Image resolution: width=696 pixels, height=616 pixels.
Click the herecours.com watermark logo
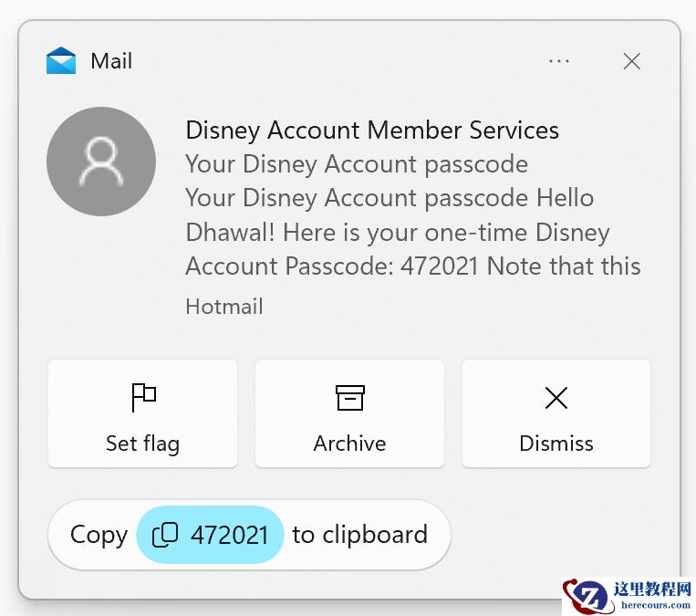(628, 597)
